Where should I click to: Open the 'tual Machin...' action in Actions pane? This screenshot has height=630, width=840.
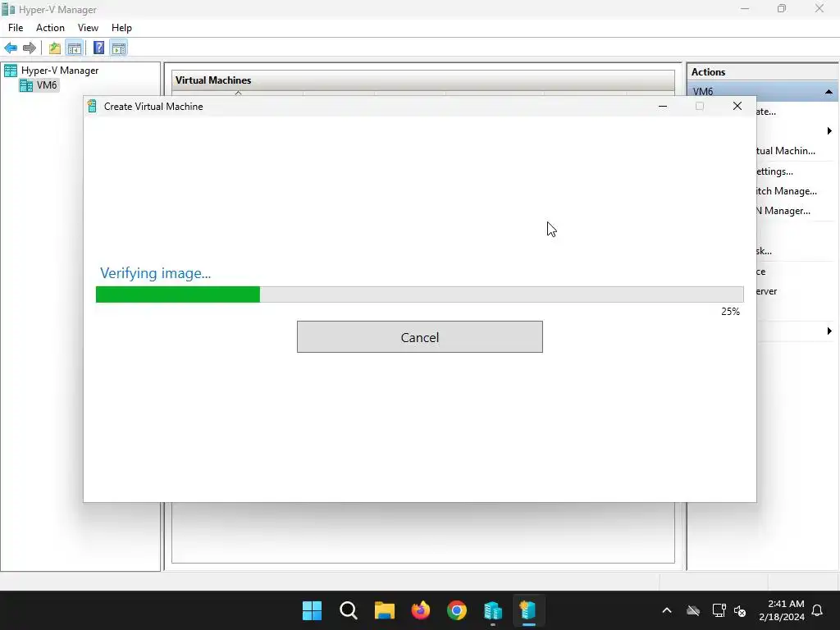coord(786,151)
